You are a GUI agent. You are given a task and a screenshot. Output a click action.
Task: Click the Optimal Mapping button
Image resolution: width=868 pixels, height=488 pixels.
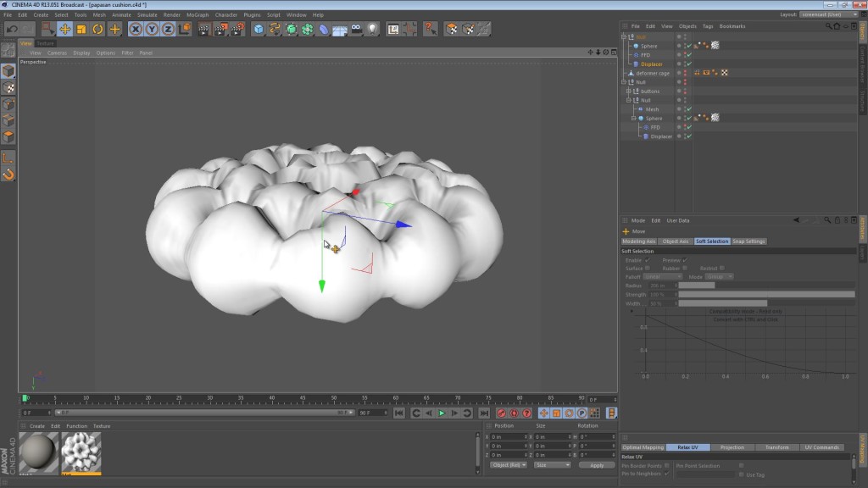[643, 447]
